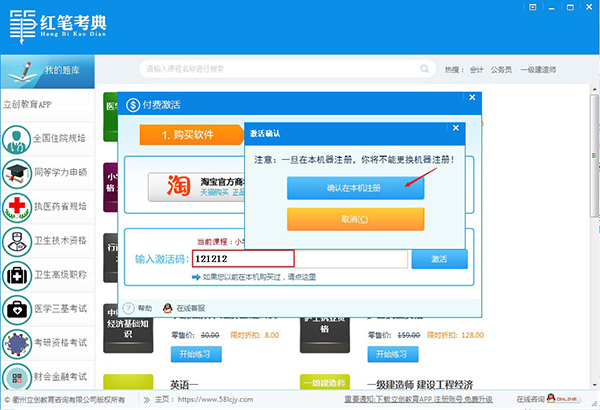Select 卫生技术资格 nurse icon
This screenshot has height=410, width=600.
point(16,242)
